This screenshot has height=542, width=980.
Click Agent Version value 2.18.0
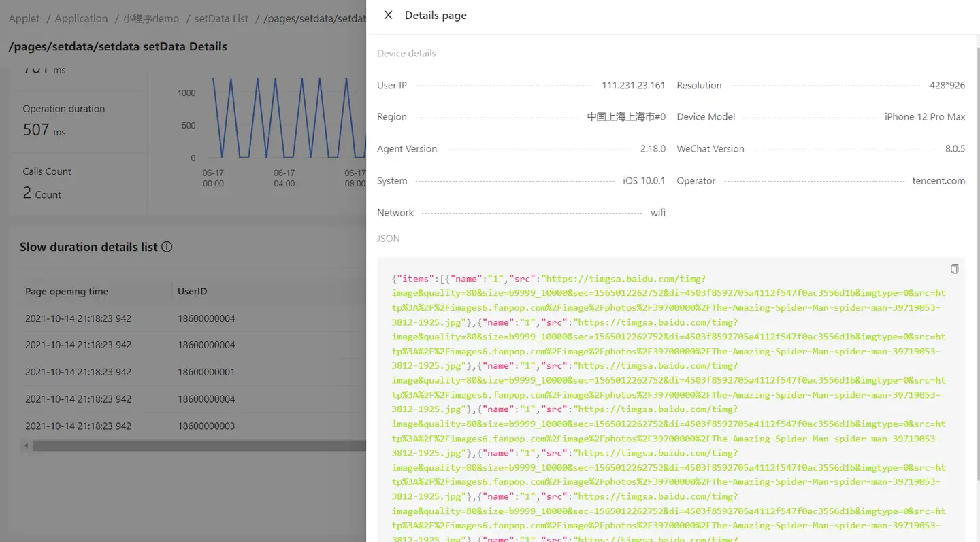tap(653, 149)
